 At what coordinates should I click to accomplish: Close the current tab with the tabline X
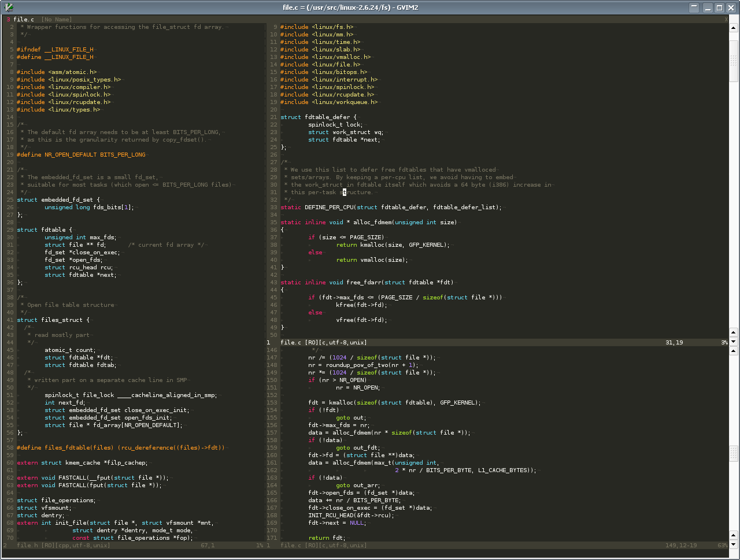[x=726, y=20]
